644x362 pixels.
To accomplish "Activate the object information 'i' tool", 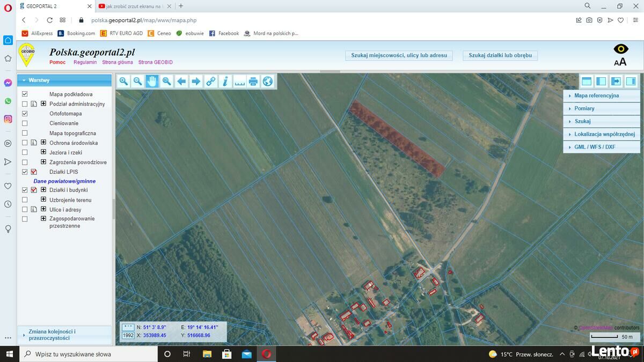I will [225, 81].
